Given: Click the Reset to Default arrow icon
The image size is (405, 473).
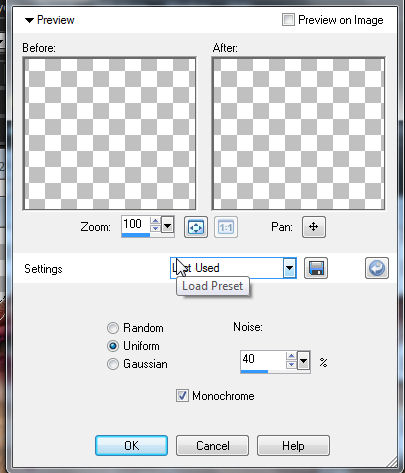Looking at the screenshot, I should pyautogui.click(x=377, y=268).
